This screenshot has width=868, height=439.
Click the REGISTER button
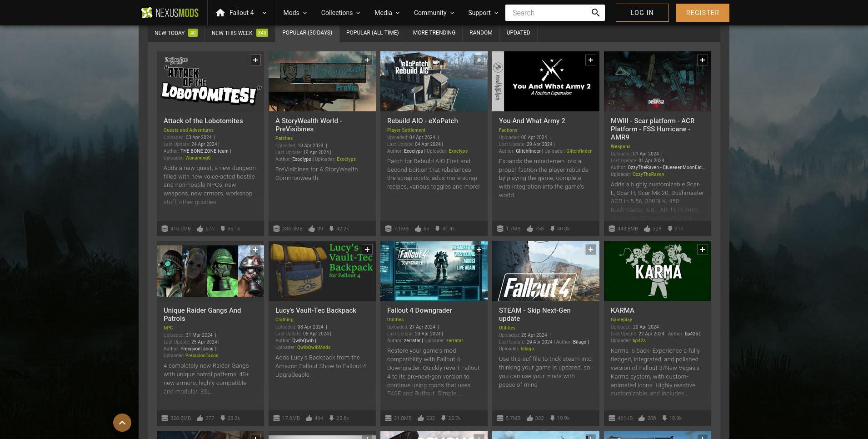pyautogui.click(x=703, y=13)
